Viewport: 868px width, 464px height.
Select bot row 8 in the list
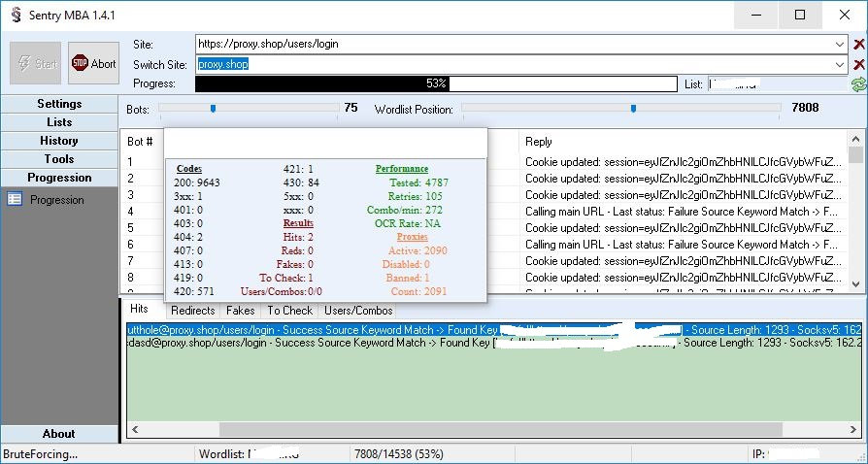click(484, 278)
